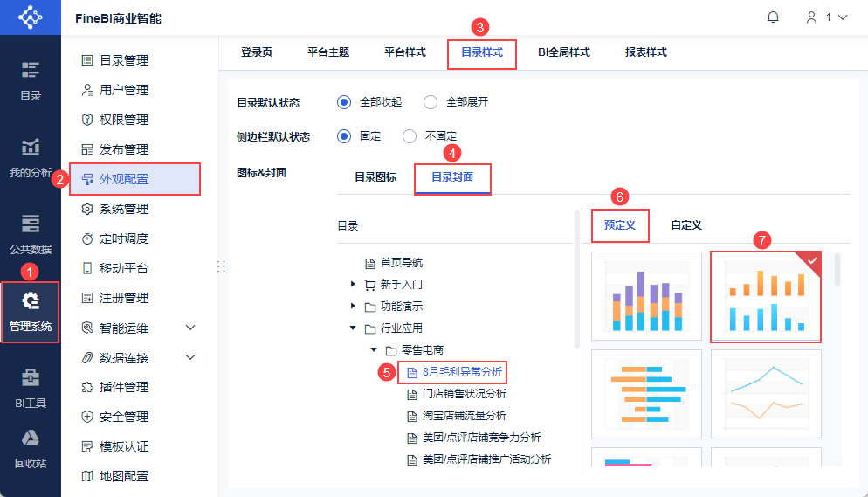Select 淘宝店铺流量分析 in the tree
This screenshot has width=868, height=497.
464,416
